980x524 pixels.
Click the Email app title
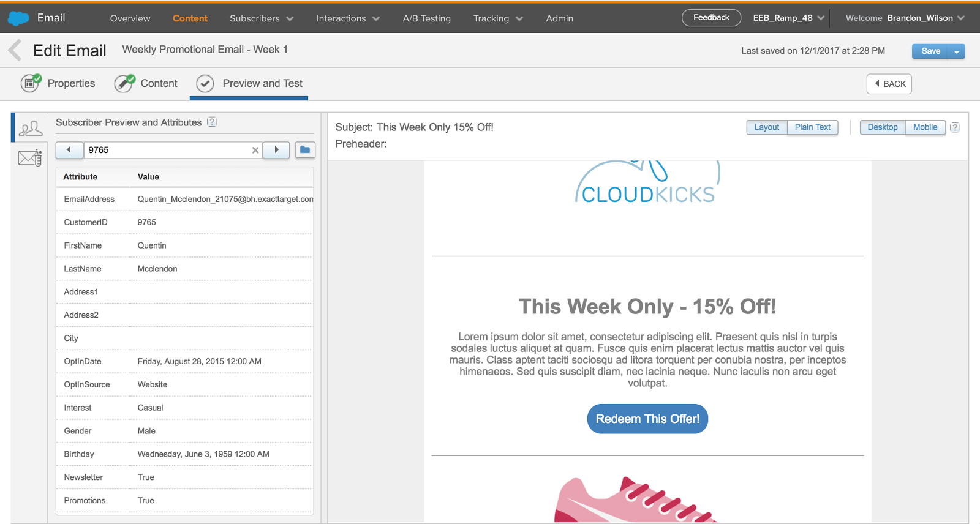pos(51,18)
